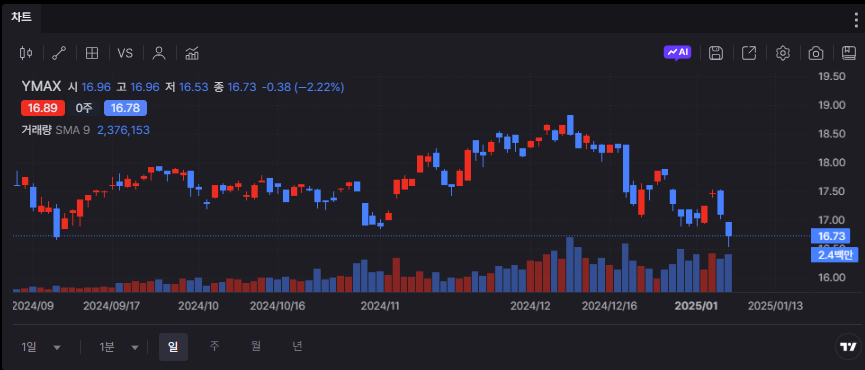Click the 2.4백만 volume label

pos(835,255)
